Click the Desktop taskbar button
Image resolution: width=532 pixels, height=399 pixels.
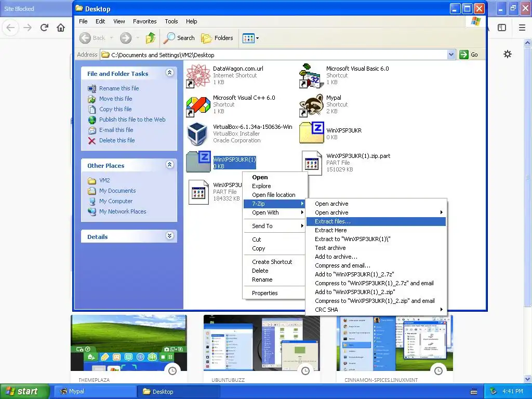click(178, 392)
